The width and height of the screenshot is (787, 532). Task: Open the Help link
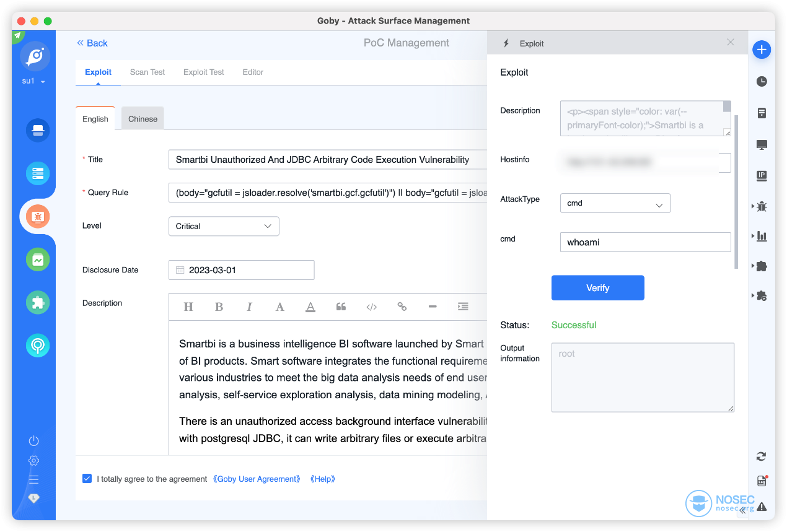[x=322, y=479]
